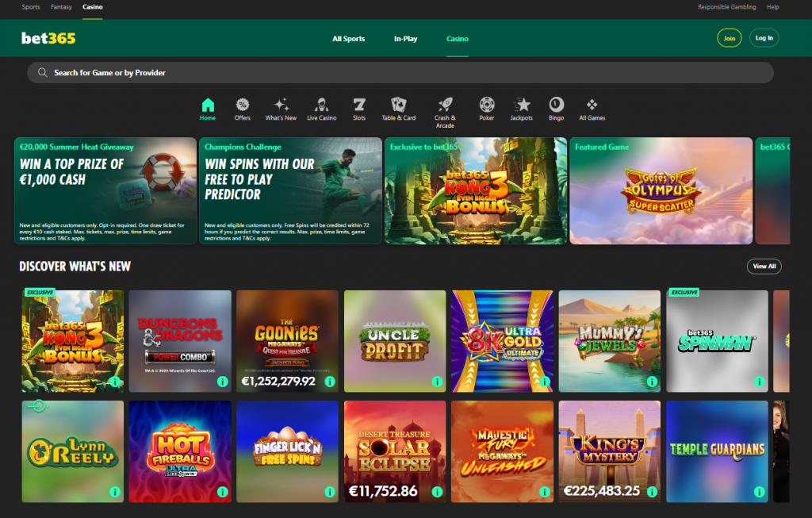This screenshot has height=518, width=812.
Task: Switch to the Fantasy top tab
Action: click(61, 7)
